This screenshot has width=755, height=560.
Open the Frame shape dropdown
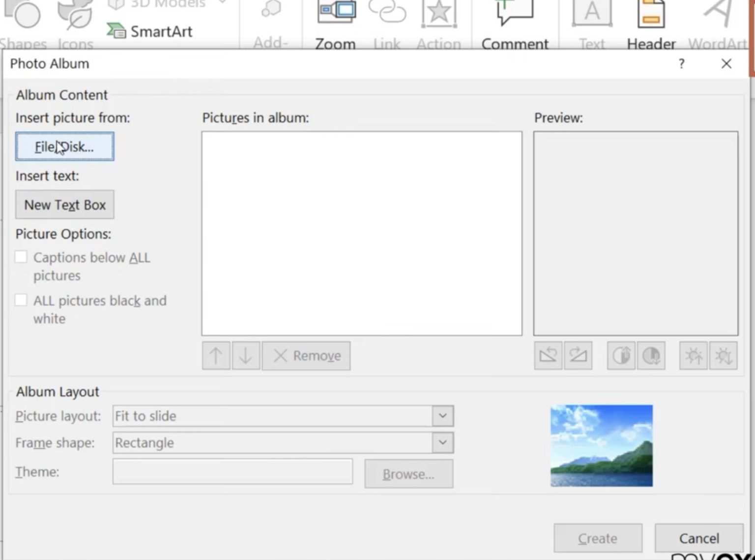(443, 442)
